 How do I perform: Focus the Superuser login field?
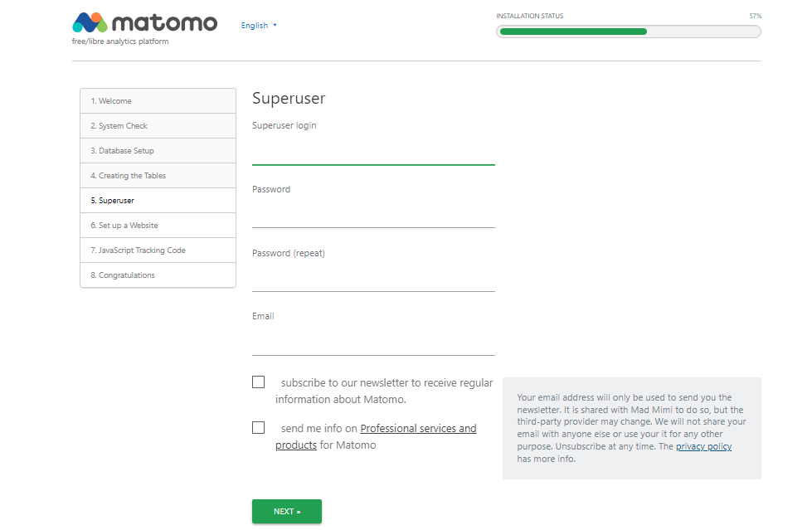(373, 153)
